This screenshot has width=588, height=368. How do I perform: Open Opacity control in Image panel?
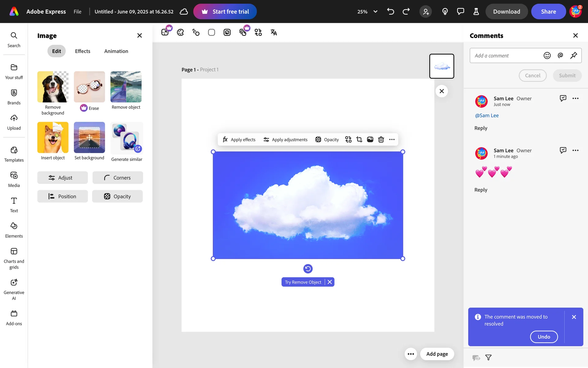(x=117, y=196)
